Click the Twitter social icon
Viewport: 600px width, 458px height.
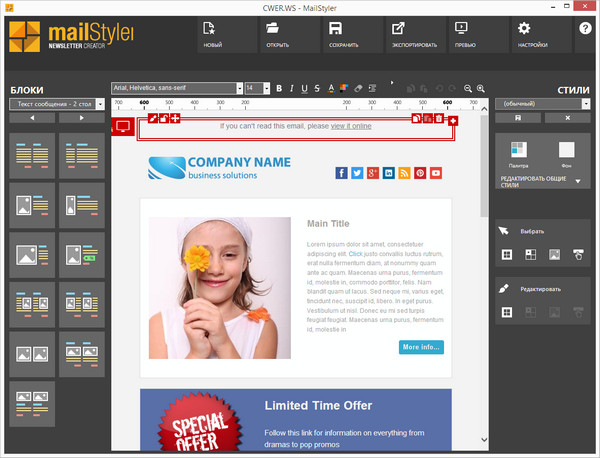357,173
